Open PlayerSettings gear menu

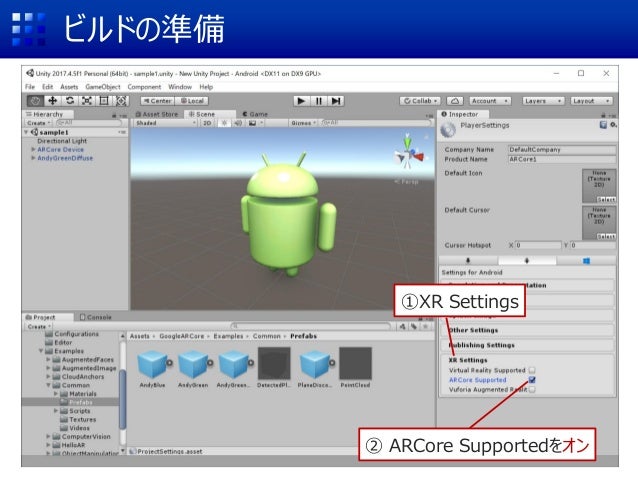coord(613,125)
